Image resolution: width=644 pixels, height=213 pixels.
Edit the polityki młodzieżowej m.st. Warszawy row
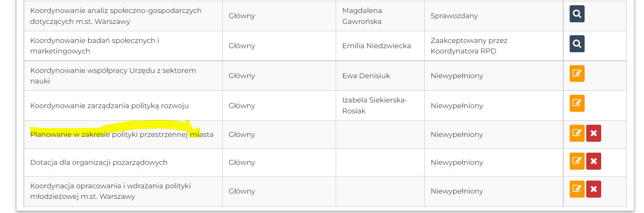[x=577, y=189]
